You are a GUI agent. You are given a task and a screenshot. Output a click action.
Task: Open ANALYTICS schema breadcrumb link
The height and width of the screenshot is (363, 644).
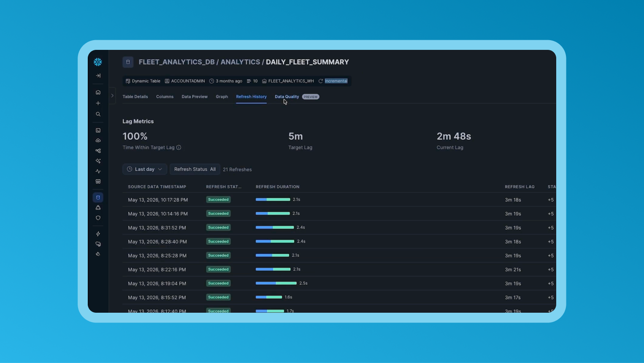[x=240, y=62]
